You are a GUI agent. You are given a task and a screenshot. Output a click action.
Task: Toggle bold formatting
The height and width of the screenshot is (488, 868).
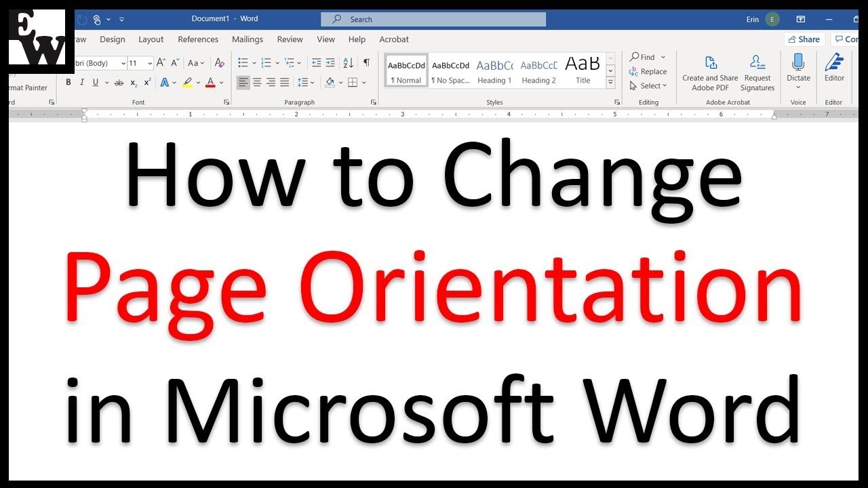tap(68, 83)
